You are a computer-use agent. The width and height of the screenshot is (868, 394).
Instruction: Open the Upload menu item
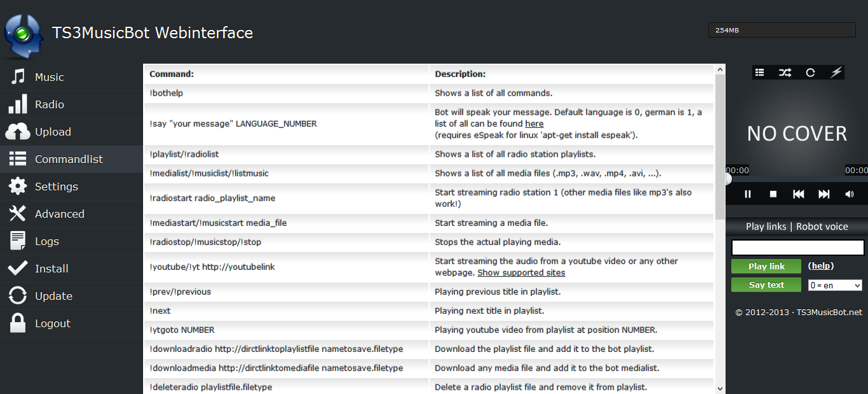[71, 132]
